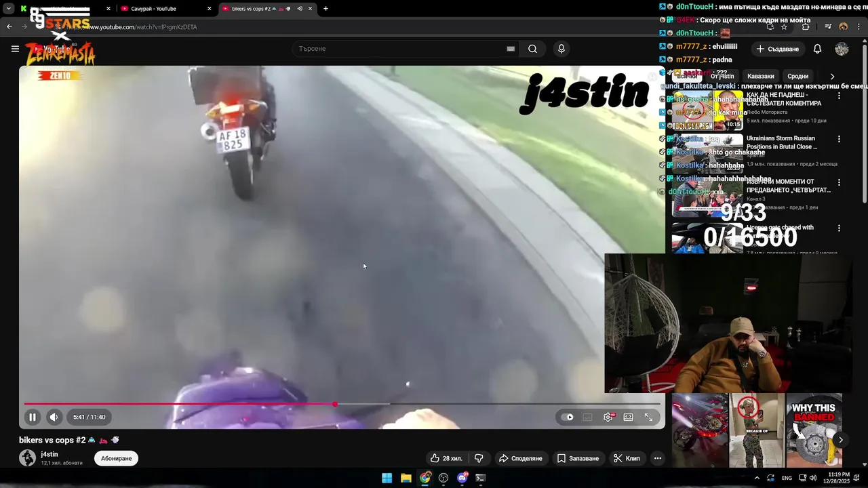Open the YouTube account avatar menu
Image resolution: width=868 pixels, height=488 pixels.
(x=842, y=49)
